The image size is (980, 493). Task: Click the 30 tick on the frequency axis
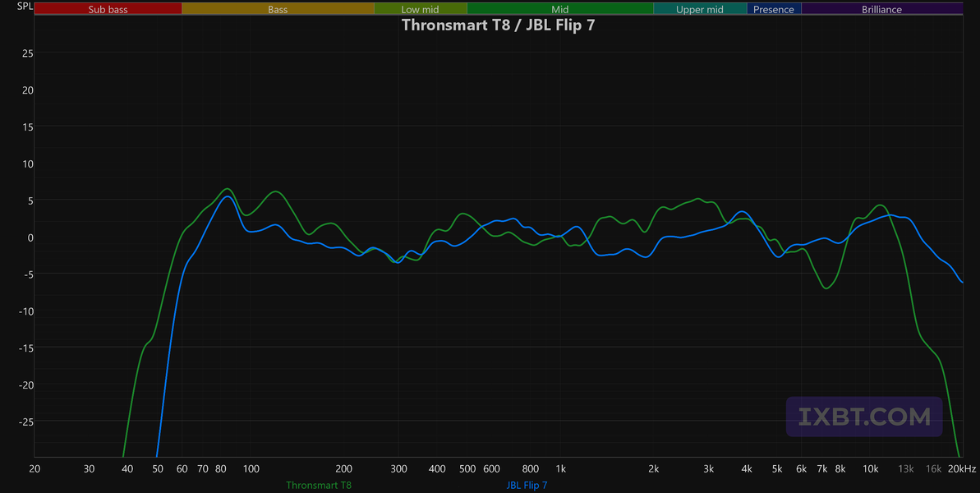(x=90, y=469)
